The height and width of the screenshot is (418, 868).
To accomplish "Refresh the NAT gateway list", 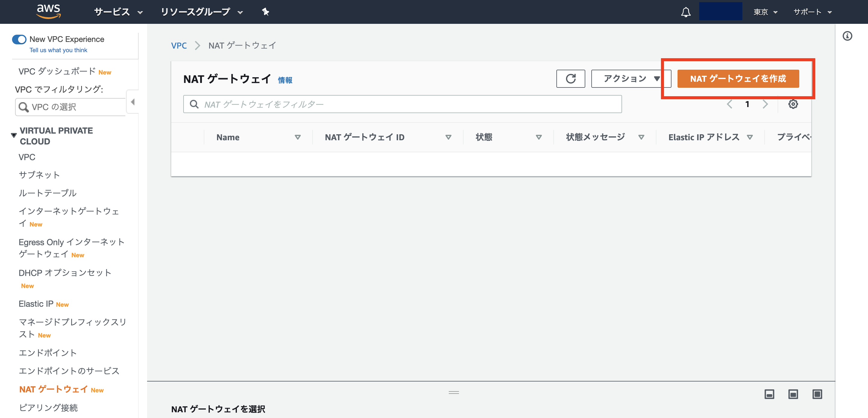I will point(571,78).
